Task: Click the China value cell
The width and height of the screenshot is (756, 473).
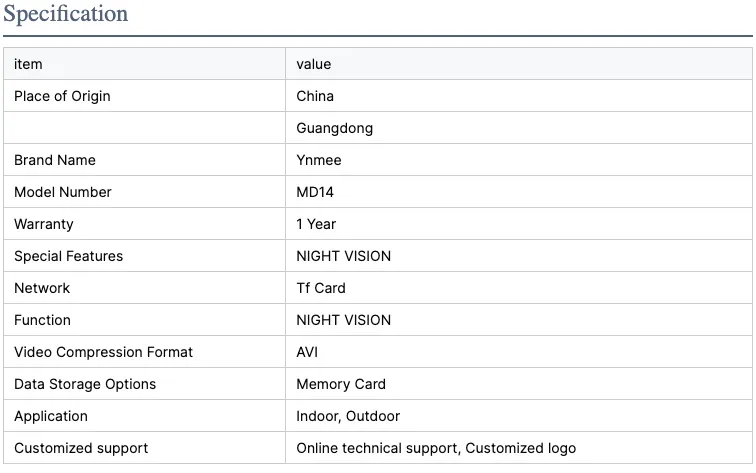Action: click(315, 96)
